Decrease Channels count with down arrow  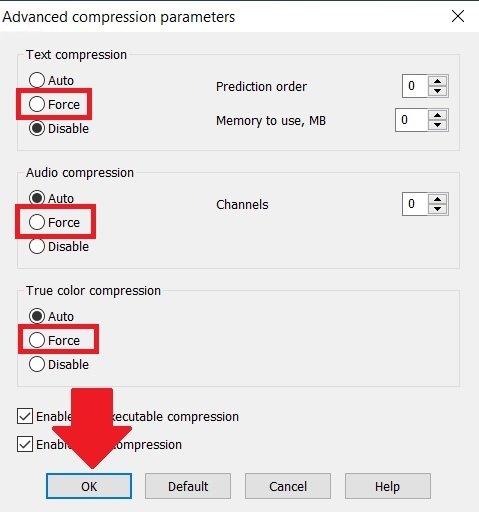(437, 209)
